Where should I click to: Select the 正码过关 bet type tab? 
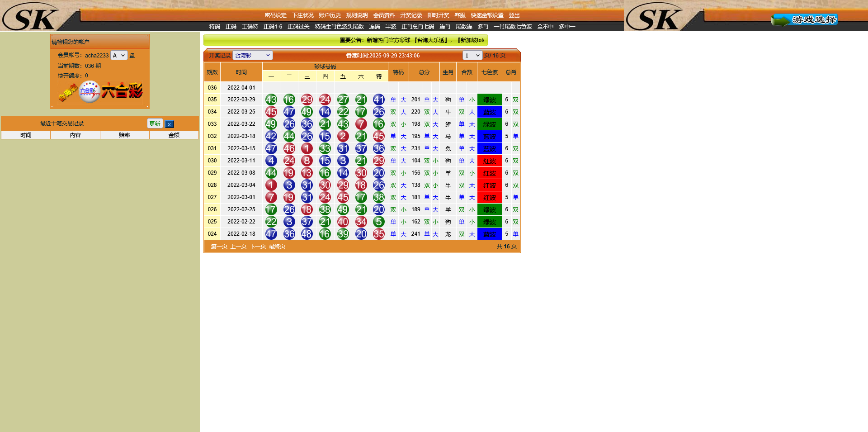[298, 27]
